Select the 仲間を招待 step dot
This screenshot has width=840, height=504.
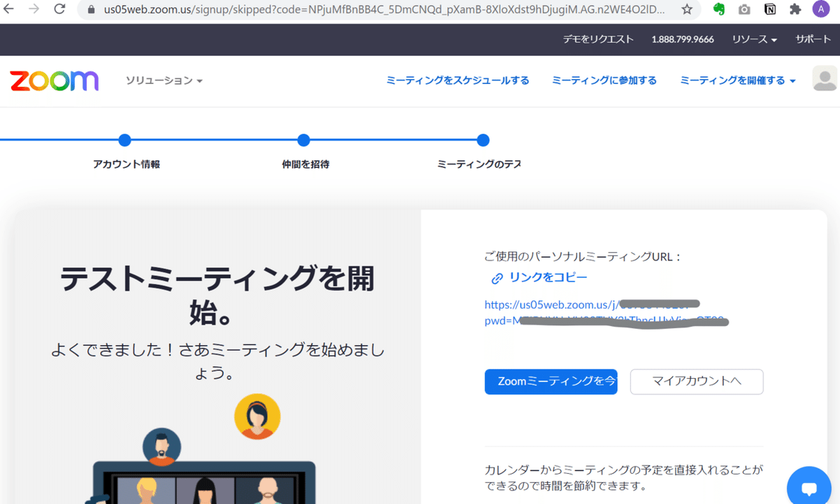click(303, 140)
